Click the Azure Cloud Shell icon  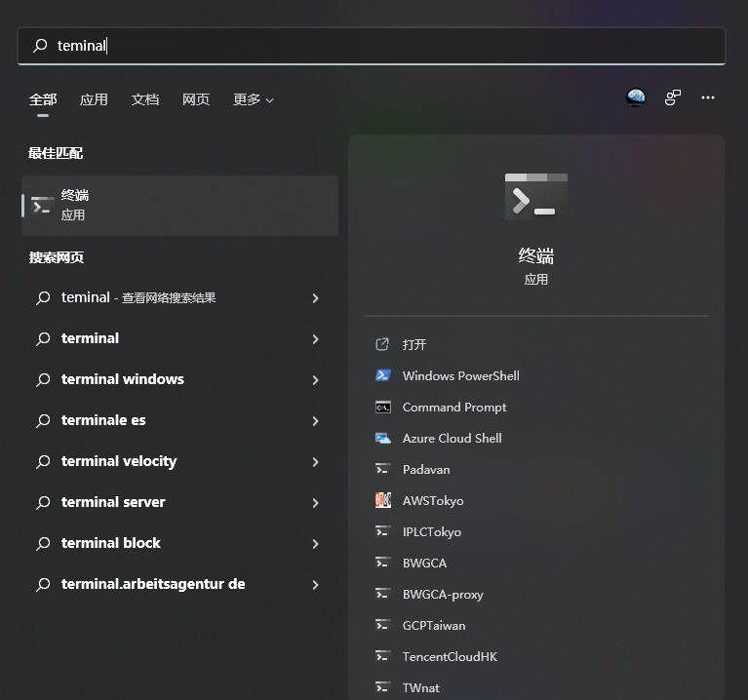(383, 438)
